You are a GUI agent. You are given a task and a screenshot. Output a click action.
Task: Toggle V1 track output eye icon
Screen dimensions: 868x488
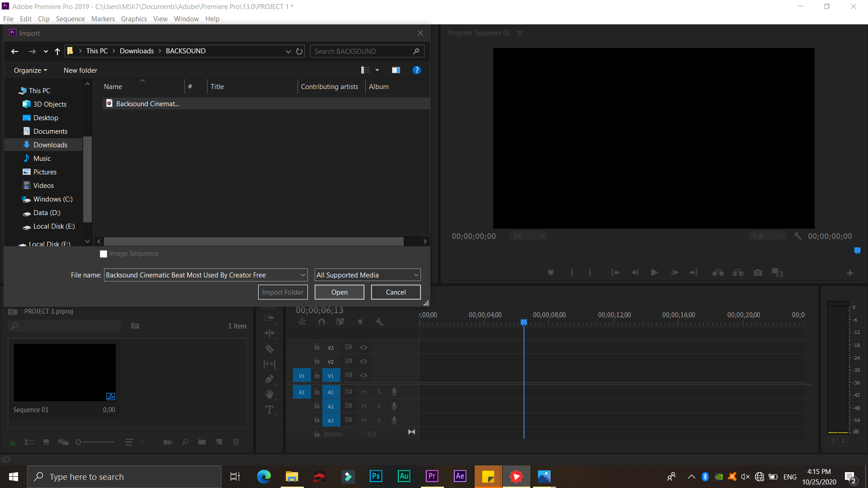pos(363,375)
